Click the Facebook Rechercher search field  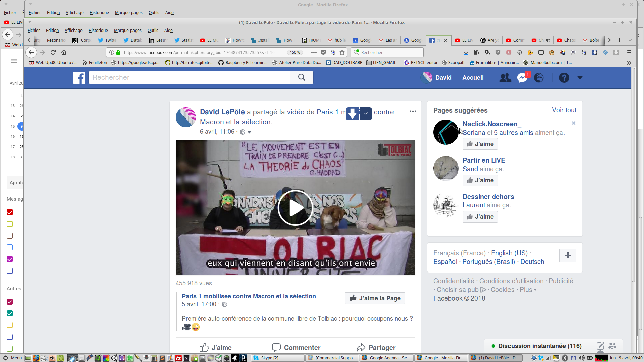190,77
